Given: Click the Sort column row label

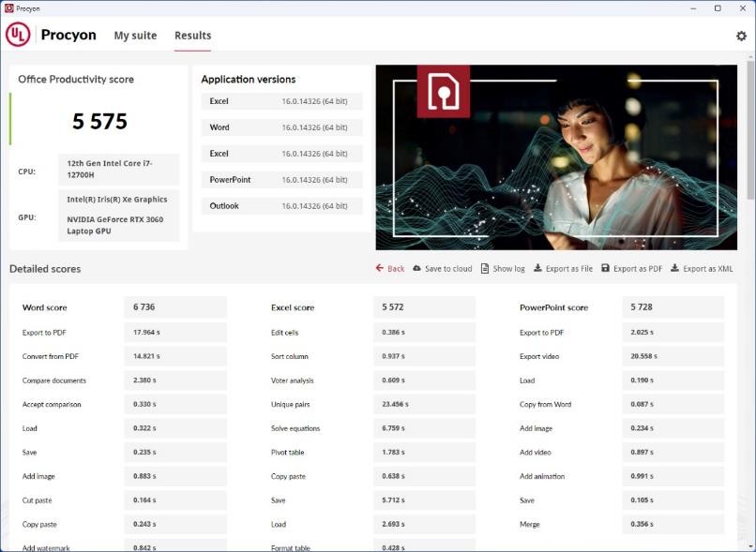Looking at the screenshot, I should (289, 356).
